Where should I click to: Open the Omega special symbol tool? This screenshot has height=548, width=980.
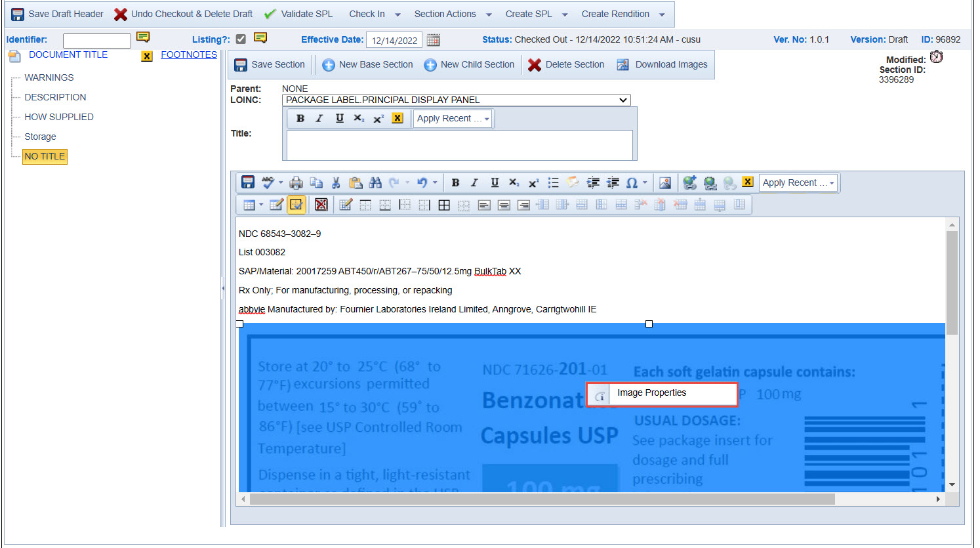pos(632,182)
